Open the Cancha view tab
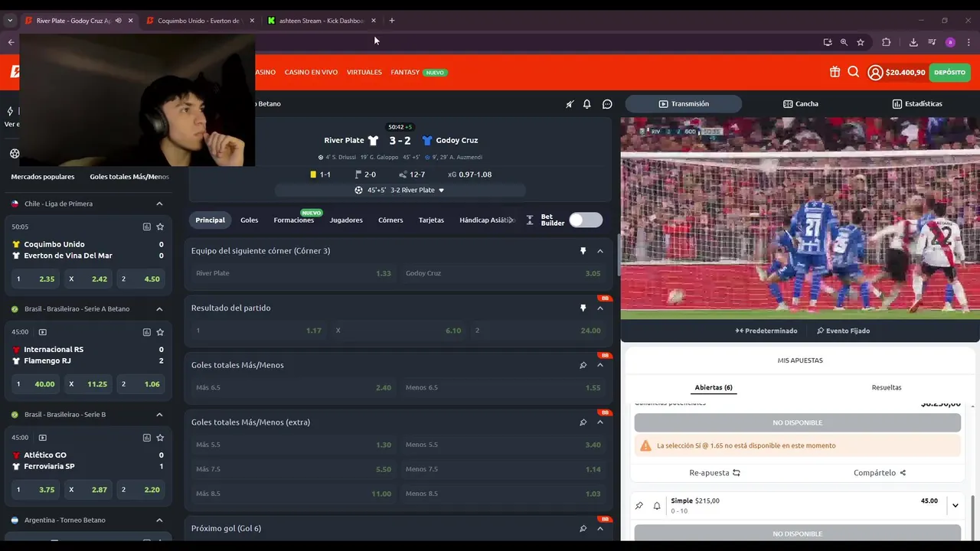Viewport: 980px width, 551px height. click(801, 104)
